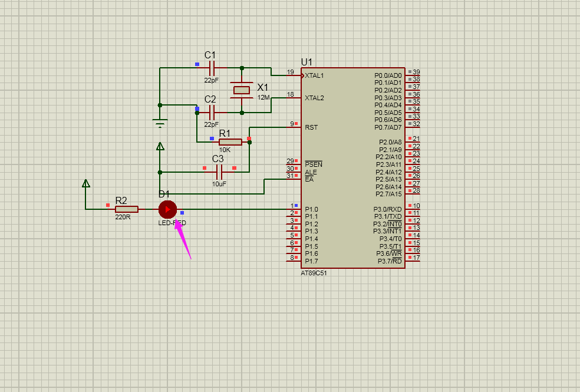This screenshot has height=392, width=580.
Task: Click the R2 reference label
Action: (x=121, y=200)
